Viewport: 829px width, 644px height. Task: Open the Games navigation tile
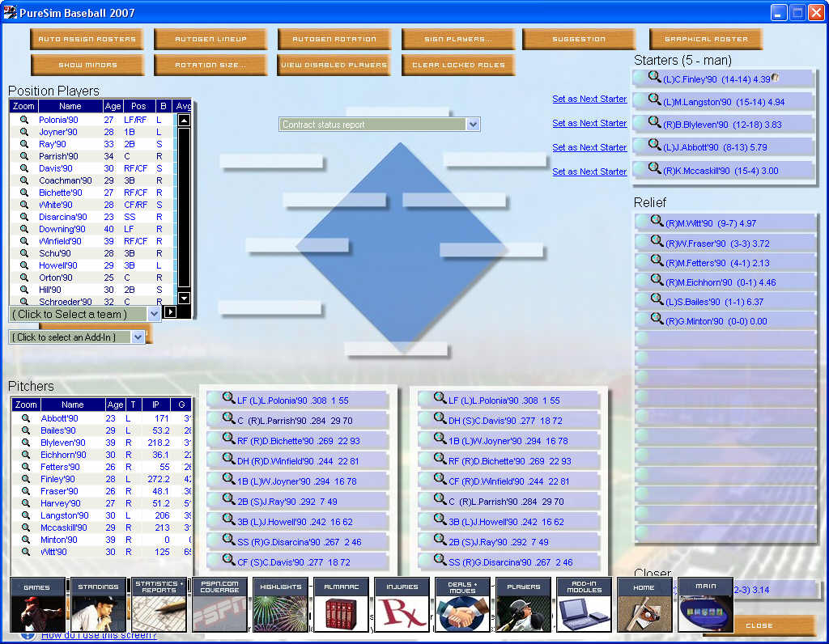pos(37,605)
